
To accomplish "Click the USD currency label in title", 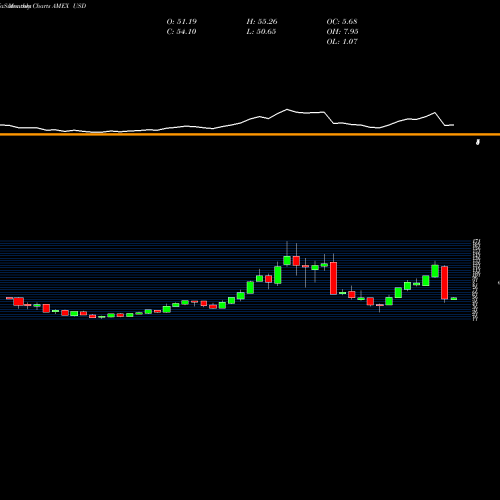I will [79, 6].
